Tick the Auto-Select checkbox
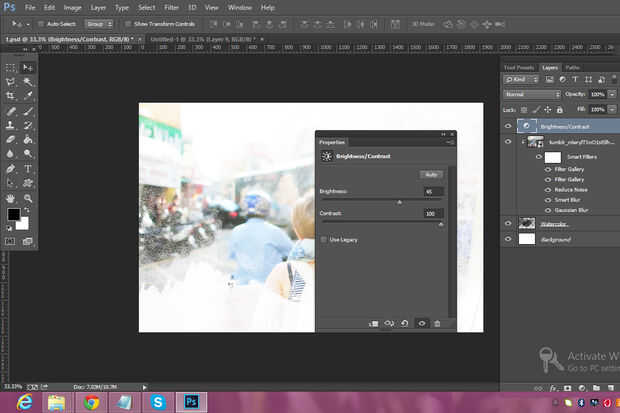The width and height of the screenshot is (620, 413). tap(39, 22)
